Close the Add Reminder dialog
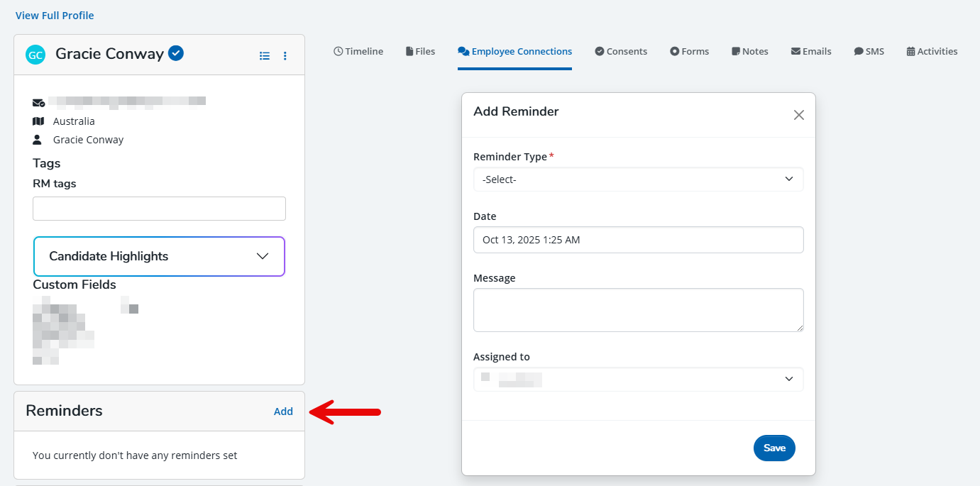The width and height of the screenshot is (980, 486). point(798,115)
